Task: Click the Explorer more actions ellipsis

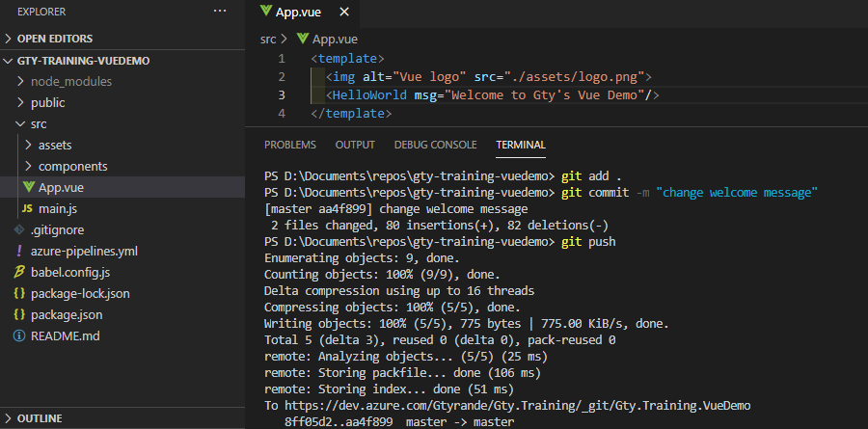Action: [x=220, y=11]
